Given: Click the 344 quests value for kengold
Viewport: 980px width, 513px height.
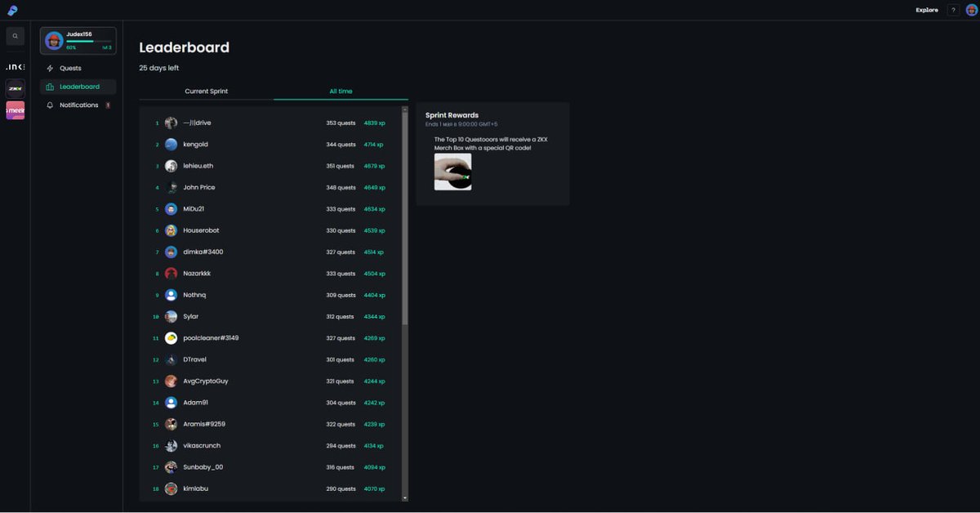Looking at the screenshot, I should point(341,145).
